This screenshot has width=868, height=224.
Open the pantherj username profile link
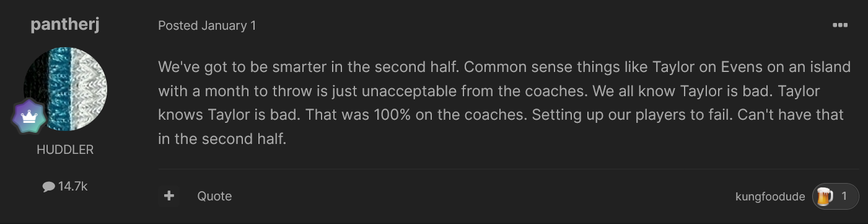65,25
